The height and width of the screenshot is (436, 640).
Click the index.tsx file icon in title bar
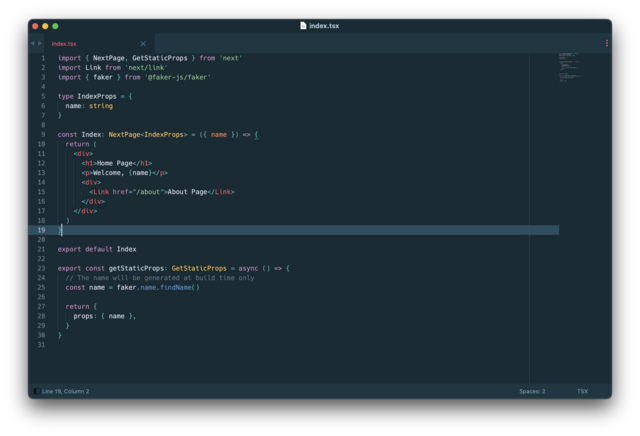pyautogui.click(x=303, y=26)
